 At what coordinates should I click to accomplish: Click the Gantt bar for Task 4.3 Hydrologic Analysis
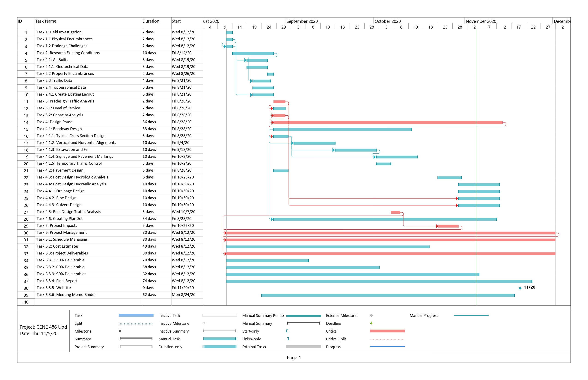pyautogui.click(x=449, y=178)
